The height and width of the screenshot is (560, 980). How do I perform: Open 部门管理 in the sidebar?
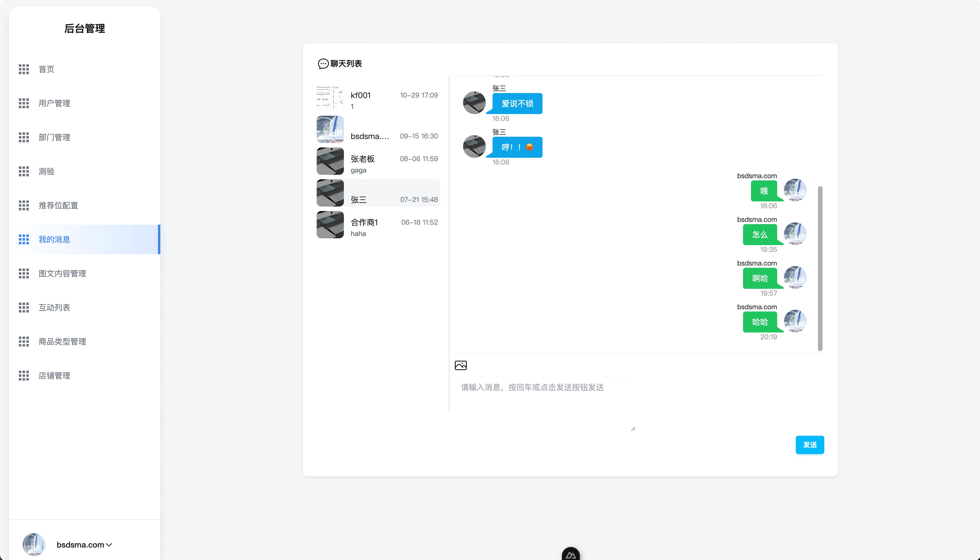tap(54, 137)
